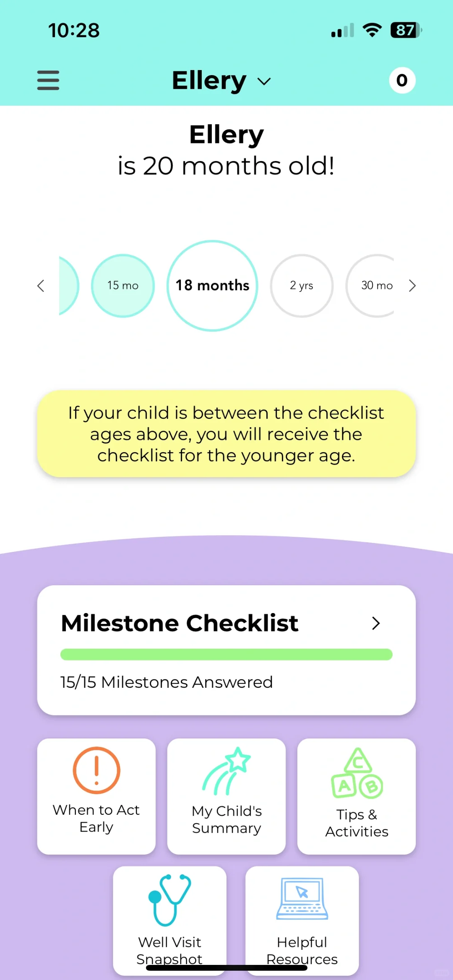Tap the notification counter badge
This screenshot has height=980, width=453.
[x=402, y=80]
